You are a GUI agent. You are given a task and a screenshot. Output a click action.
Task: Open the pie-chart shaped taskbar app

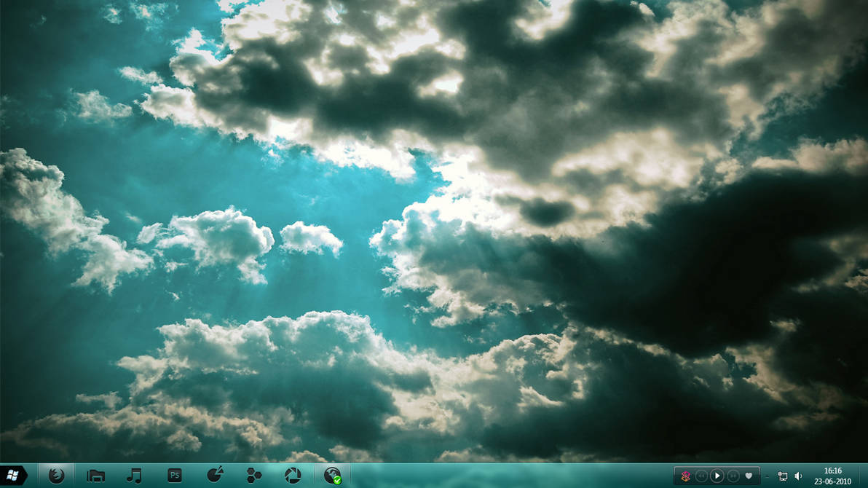pos(215,475)
